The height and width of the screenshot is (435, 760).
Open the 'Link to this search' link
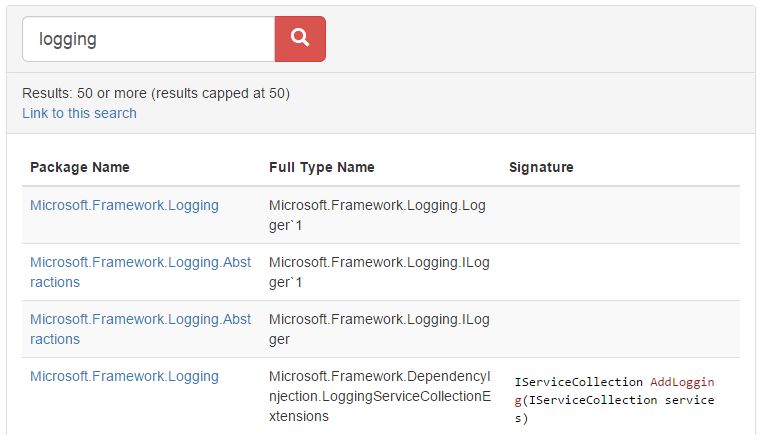pos(79,113)
